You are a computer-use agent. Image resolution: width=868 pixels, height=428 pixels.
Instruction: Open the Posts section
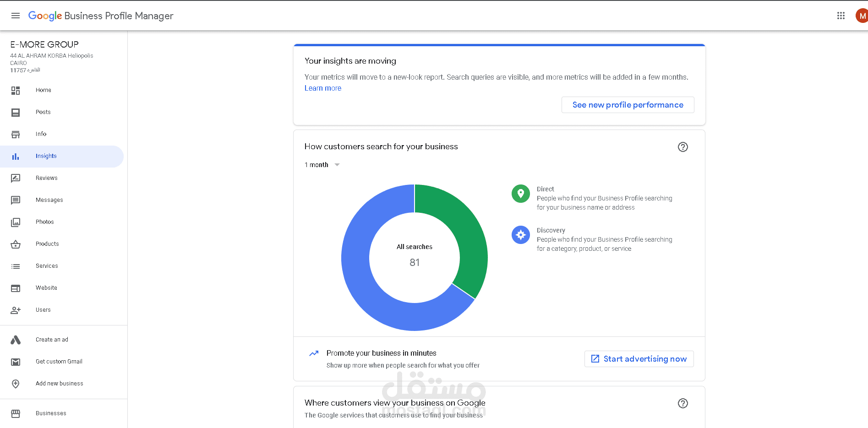[43, 112]
